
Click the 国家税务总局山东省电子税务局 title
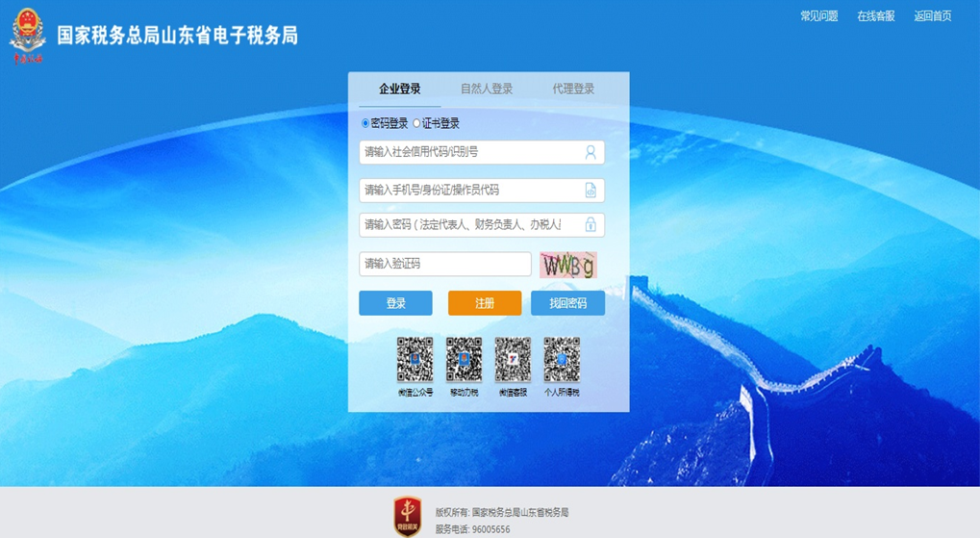pyautogui.click(x=178, y=35)
